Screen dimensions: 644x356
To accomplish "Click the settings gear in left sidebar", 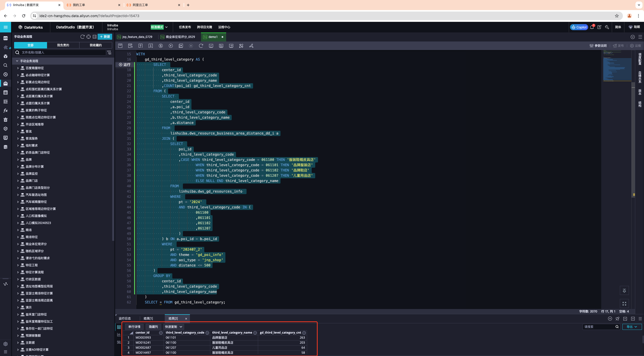I will point(6,344).
